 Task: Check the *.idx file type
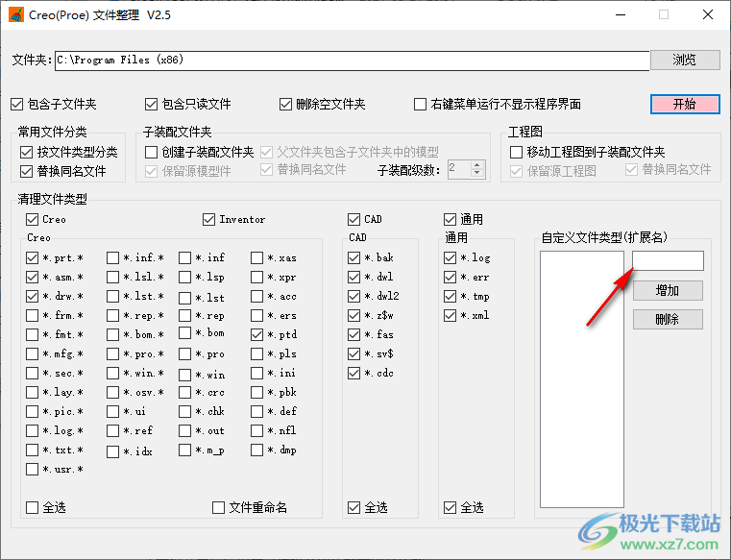tap(112, 451)
